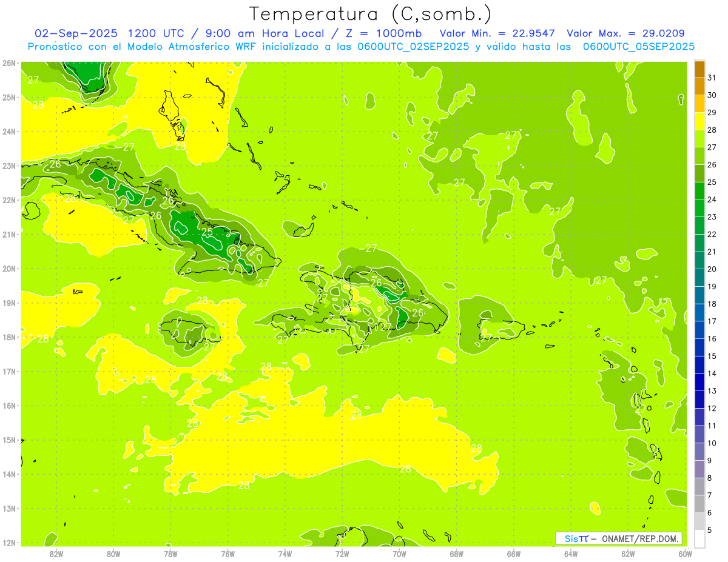
Task: Pick the legend color band between 26 and 27
Action: (699, 156)
